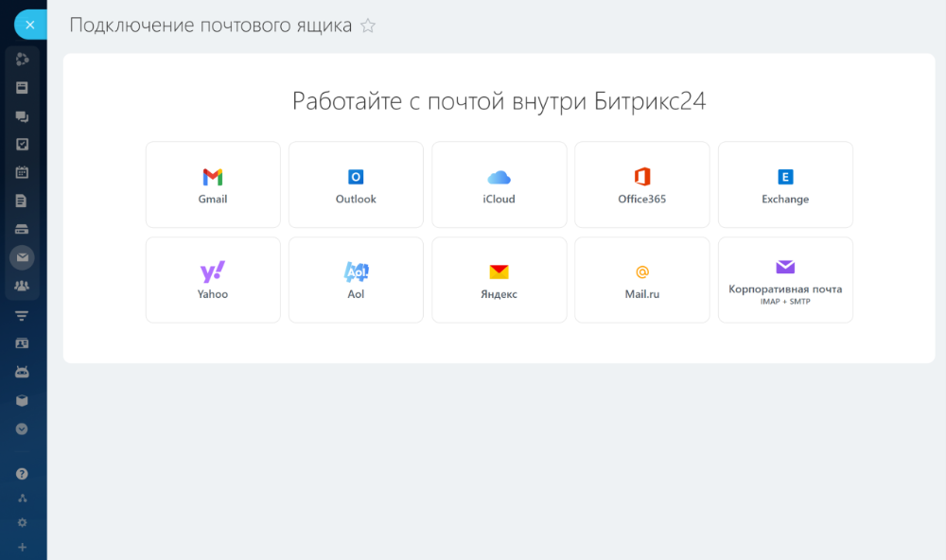Click heading 'Работайте с почтой внутри Битрикс24'
946x560 pixels.
[x=499, y=101]
